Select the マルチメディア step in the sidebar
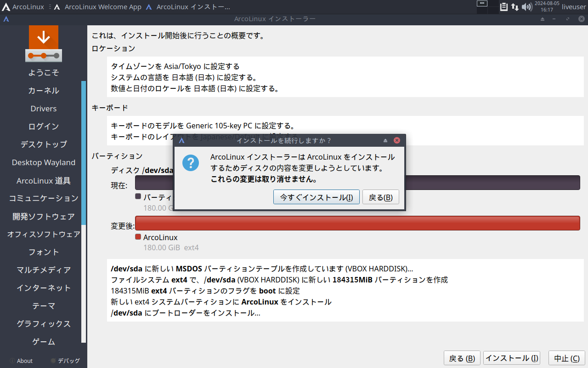This screenshot has height=368, width=588. (x=44, y=270)
